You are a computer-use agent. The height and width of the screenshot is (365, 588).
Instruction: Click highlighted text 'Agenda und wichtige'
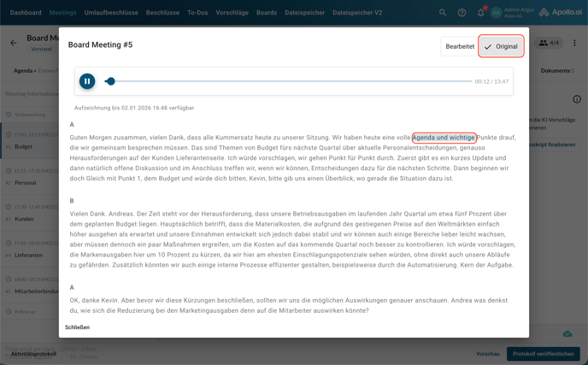pyautogui.click(x=444, y=138)
